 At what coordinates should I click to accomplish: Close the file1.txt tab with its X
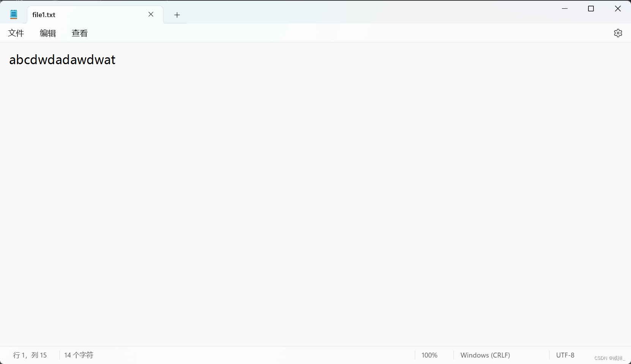(151, 14)
